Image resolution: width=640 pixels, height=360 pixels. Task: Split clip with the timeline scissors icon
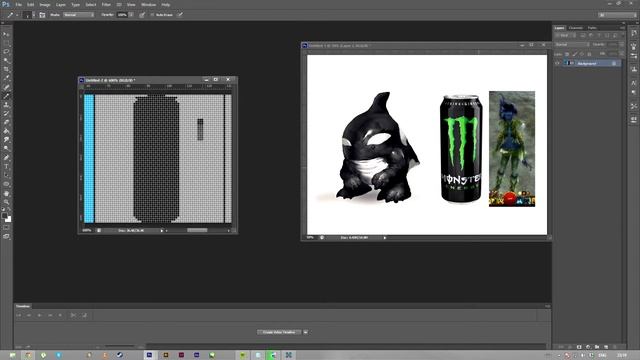coord(73,315)
